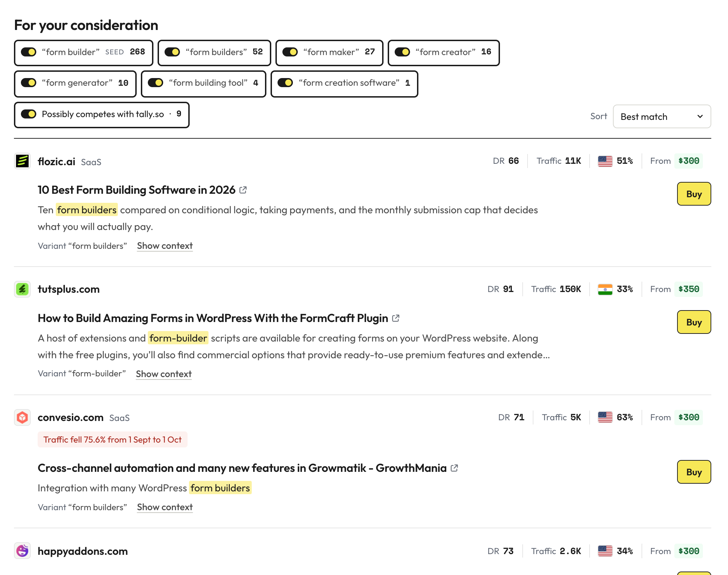728x575 pixels.
Task: Show context for the flozic.ai result
Action: pos(165,246)
